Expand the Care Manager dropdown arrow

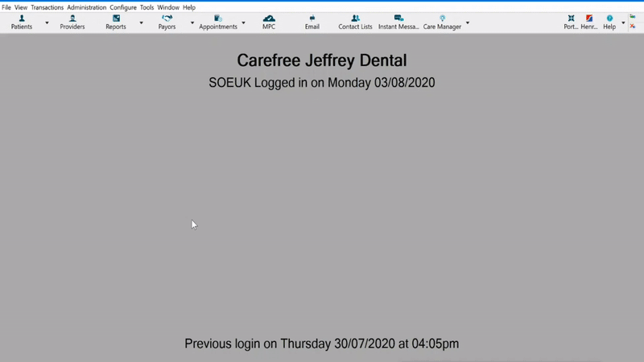(x=468, y=23)
